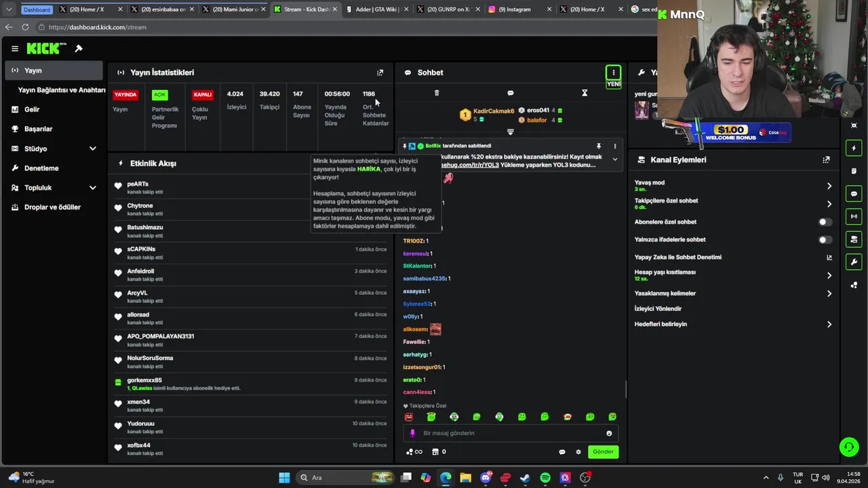Click the chat bubble icon in right sidebar
The image size is (868, 488).
click(854, 194)
